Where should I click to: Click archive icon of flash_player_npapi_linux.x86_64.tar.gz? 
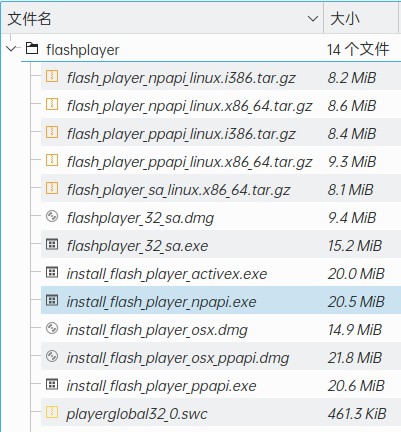pos(52,105)
